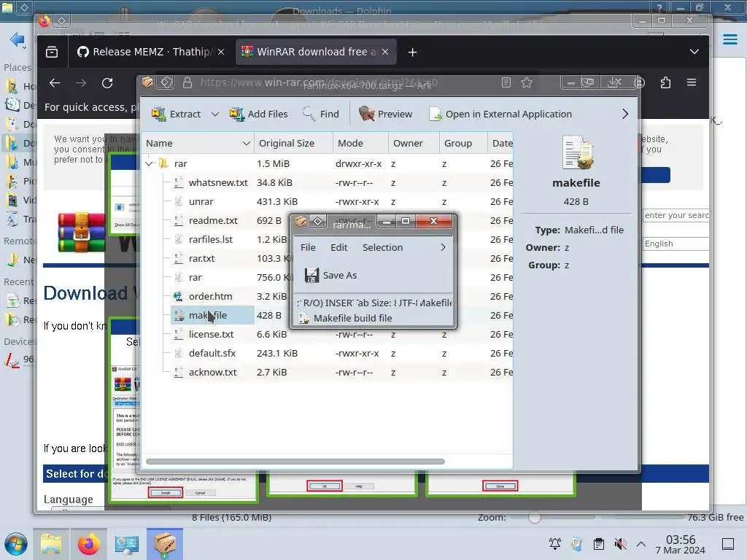747x560 pixels.
Task: Toggle Firefox reader view icon
Action: pyautogui.click(x=506, y=83)
